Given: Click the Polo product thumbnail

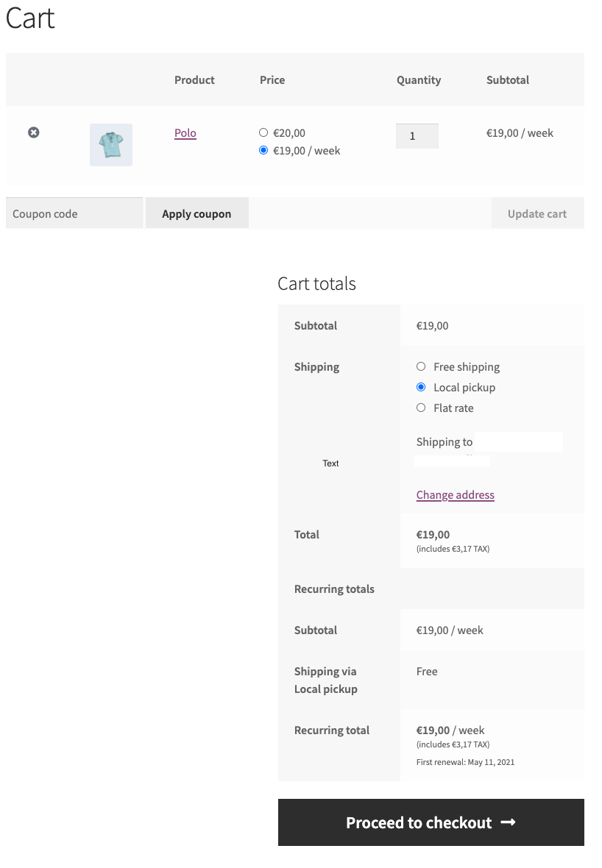Looking at the screenshot, I should pyautogui.click(x=110, y=144).
